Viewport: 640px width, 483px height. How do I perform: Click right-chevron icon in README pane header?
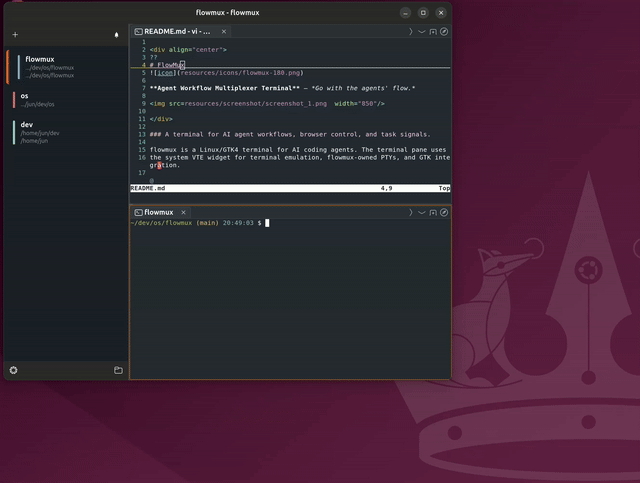point(411,31)
